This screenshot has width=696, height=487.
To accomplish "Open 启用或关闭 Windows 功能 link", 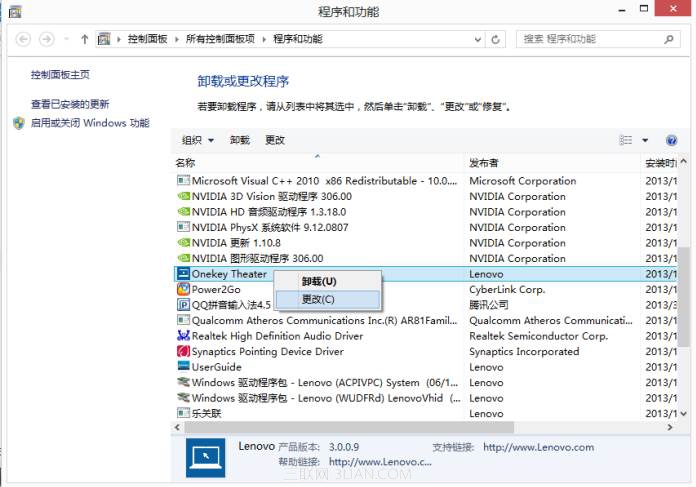I will point(89,123).
